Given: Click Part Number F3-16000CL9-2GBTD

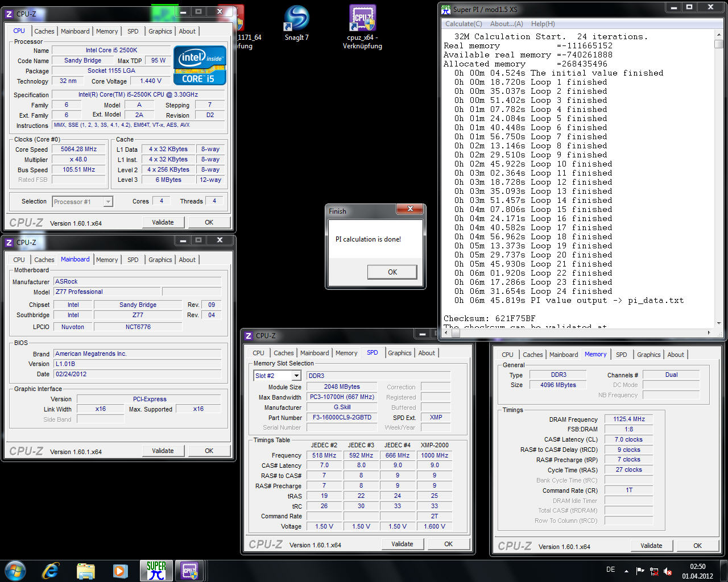Looking at the screenshot, I should 342,417.
